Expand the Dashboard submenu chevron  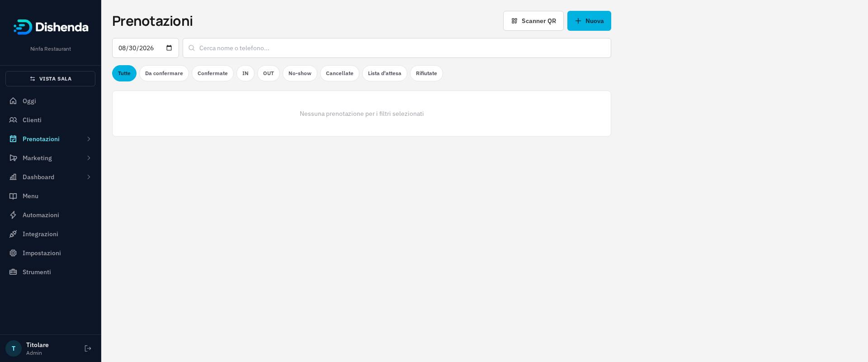tap(89, 177)
